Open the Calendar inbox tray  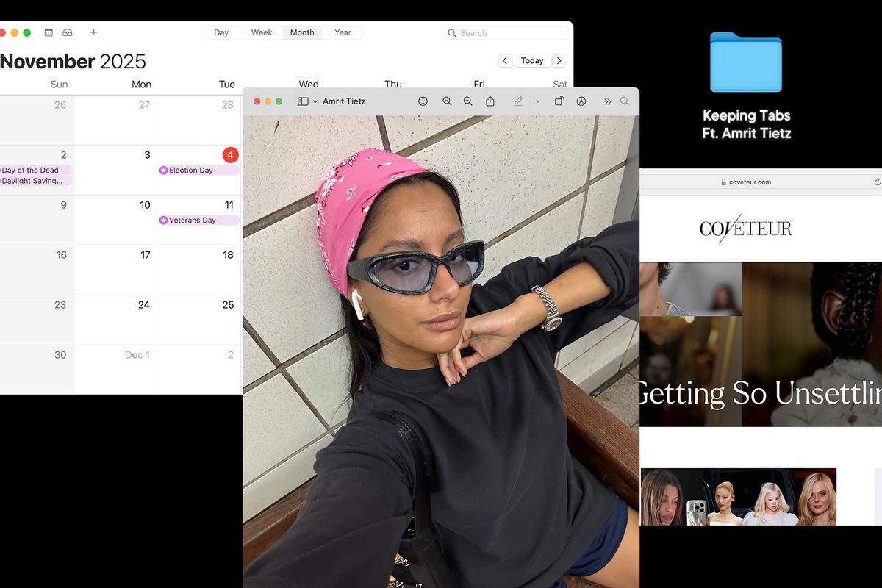(x=67, y=32)
